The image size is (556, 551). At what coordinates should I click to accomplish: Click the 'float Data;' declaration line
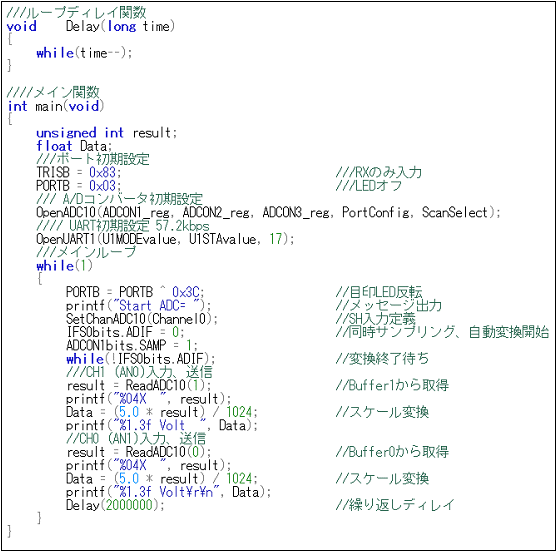(x=74, y=146)
